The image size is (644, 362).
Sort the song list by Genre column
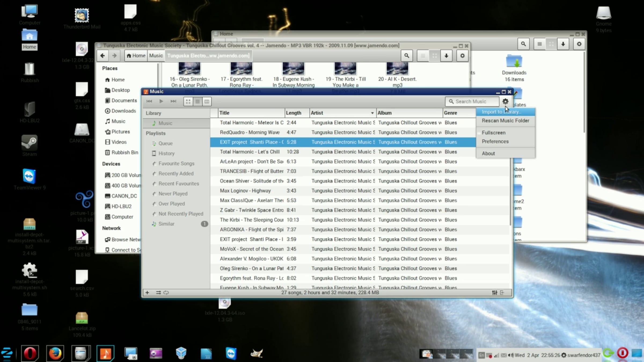tap(459, 113)
